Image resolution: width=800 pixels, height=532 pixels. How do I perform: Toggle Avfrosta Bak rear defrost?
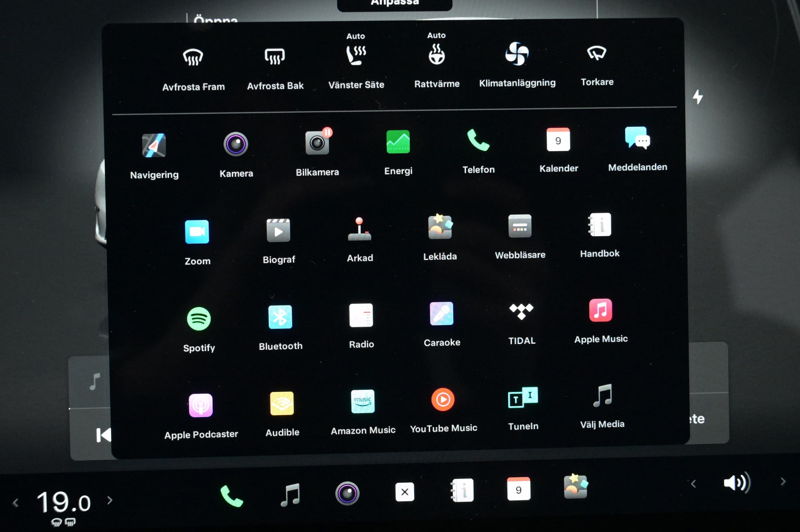[x=275, y=56]
